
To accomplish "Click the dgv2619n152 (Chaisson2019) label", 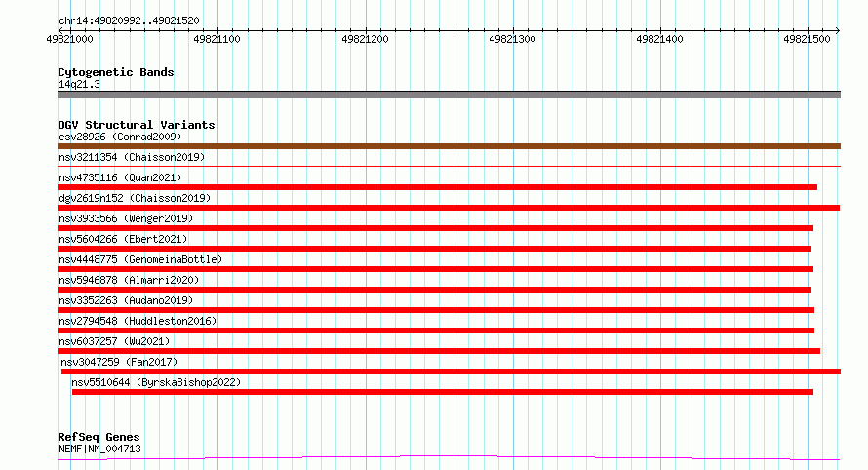I will click(x=135, y=198).
